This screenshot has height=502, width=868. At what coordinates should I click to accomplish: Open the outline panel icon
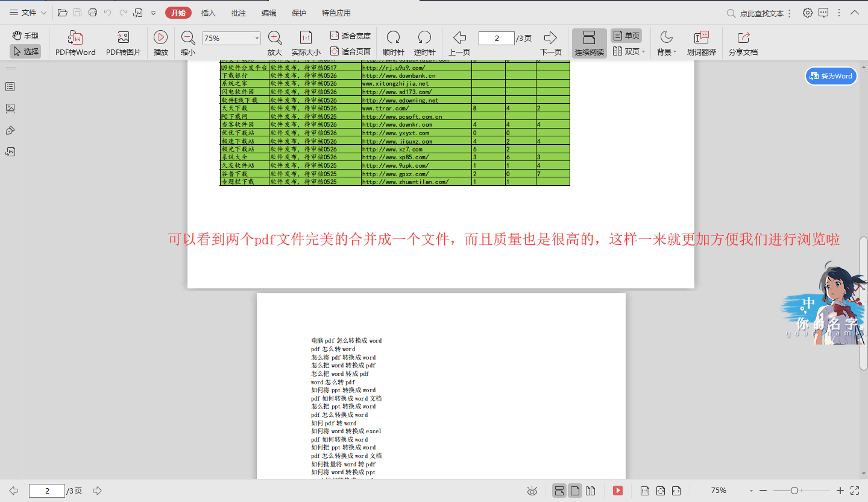pos(10,87)
